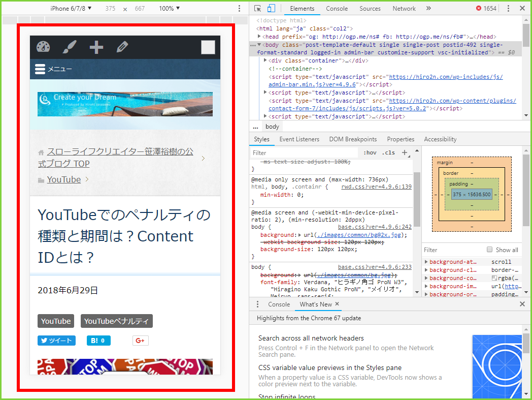
Task: Click the 375 × 15636.500 box model content
Action: click(x=472, y=194)
